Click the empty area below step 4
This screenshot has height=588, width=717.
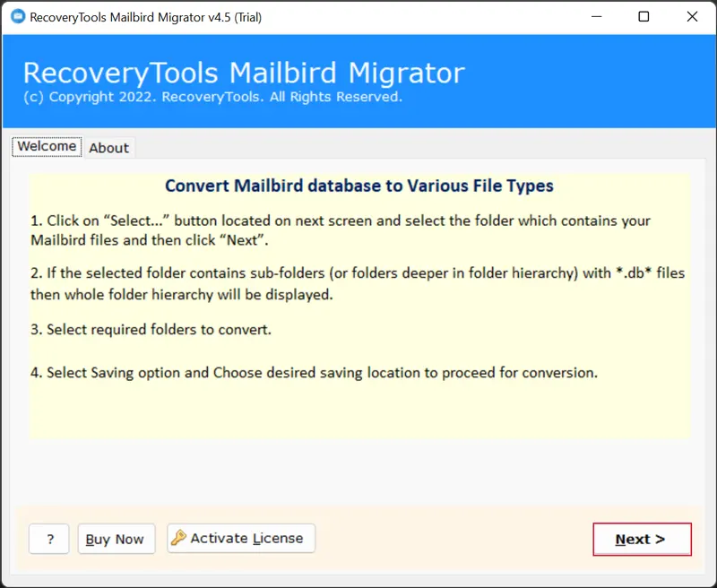pos(358,411)
